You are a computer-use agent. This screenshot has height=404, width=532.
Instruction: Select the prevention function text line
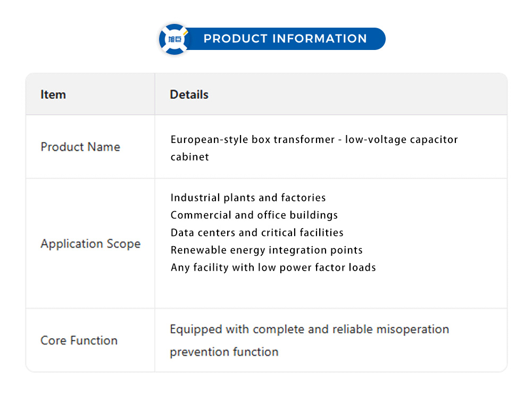tap(224, 352)
